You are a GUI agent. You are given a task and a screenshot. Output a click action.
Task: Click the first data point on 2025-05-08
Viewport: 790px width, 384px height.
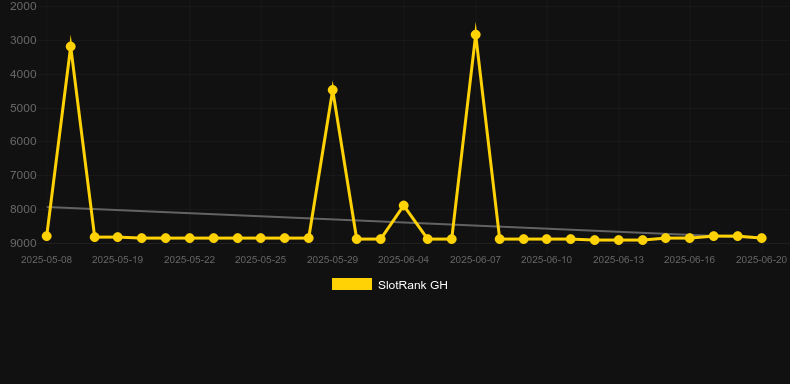47,236
